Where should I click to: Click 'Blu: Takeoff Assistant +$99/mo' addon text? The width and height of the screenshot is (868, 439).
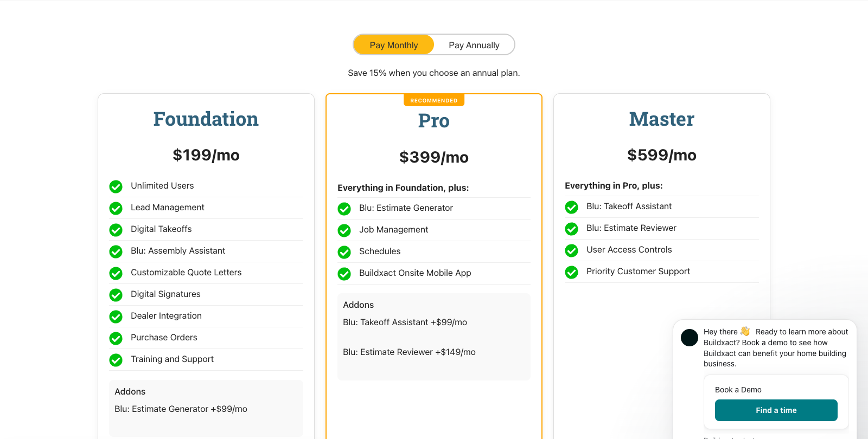tap(405, 322)
